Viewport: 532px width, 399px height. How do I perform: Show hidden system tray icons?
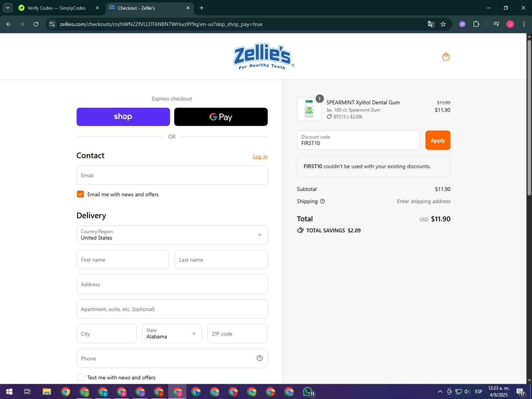click(x=440, y=392)
